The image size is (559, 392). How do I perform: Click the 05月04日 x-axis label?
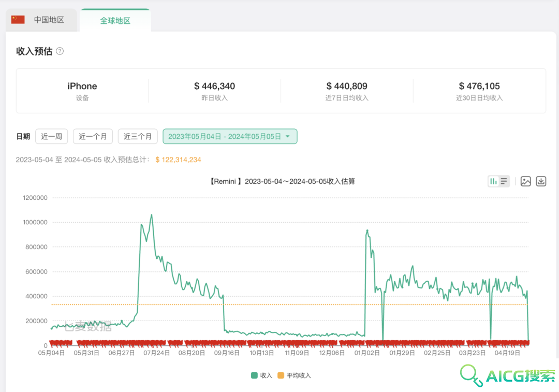[x=51, y=353]
